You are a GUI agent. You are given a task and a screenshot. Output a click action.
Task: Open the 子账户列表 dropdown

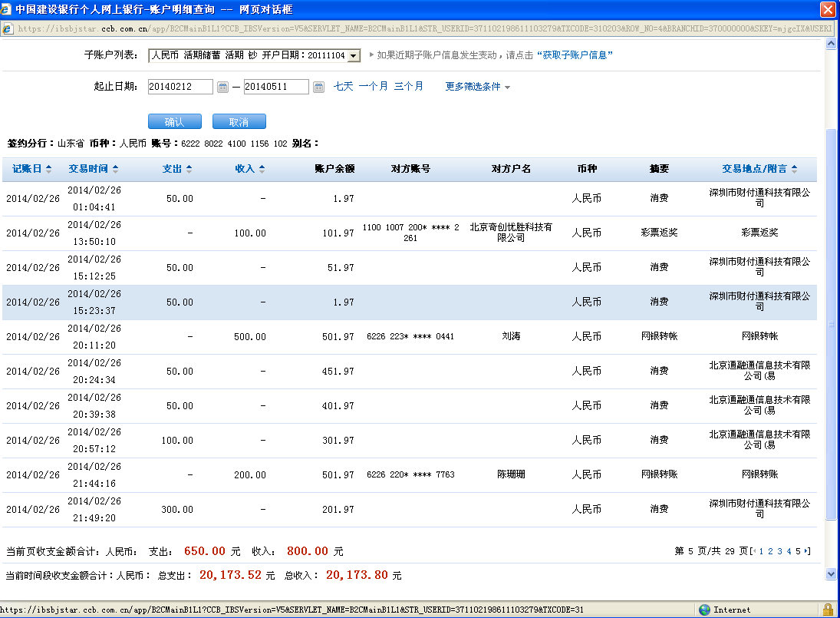pyautogui.click(x=353, y=56)
